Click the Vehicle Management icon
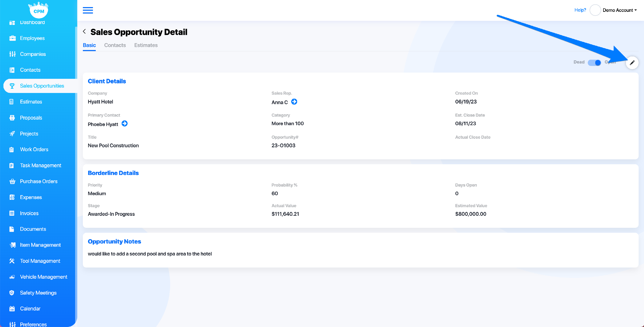The height and width of the screenshot is (327, 644). pyautogui.click(x=12, y=277)
